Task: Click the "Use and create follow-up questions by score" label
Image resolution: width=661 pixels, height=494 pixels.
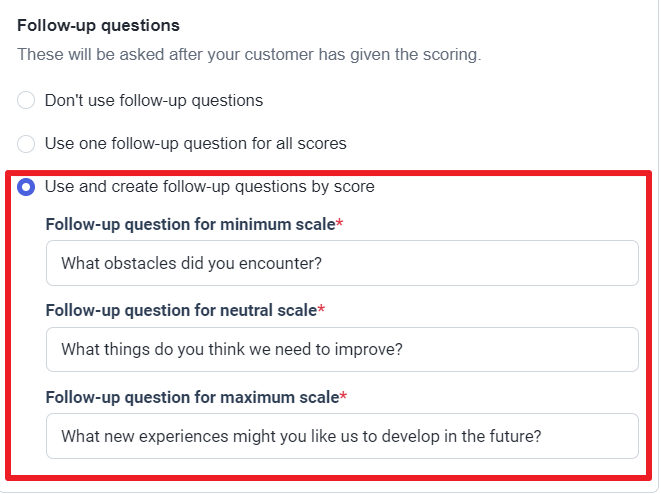Action: (210, 187)
